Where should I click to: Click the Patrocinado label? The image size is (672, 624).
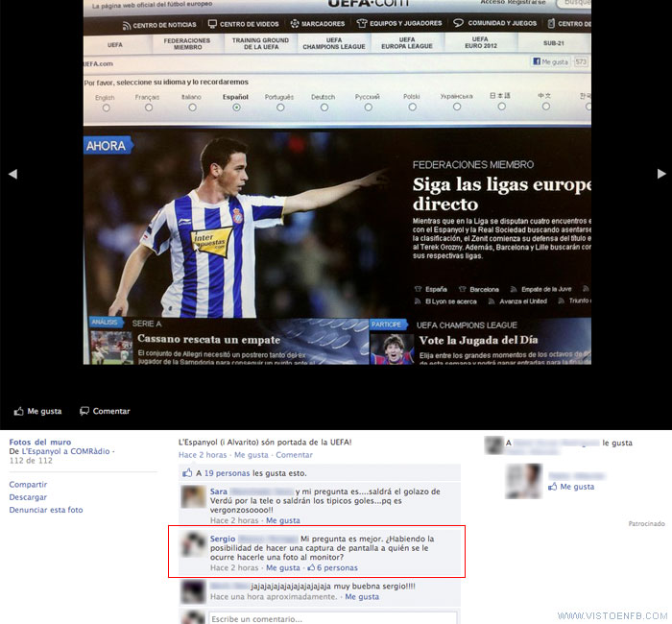click(647, 523)
